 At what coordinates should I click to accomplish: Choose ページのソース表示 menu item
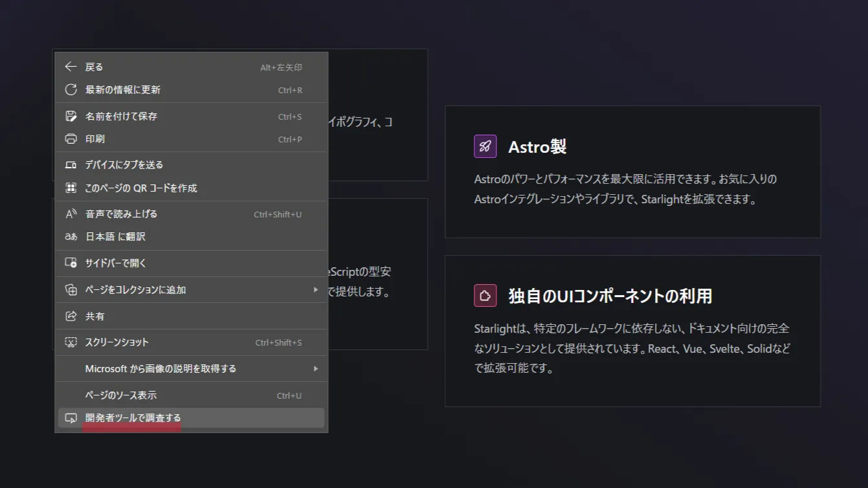click(192, 395)
